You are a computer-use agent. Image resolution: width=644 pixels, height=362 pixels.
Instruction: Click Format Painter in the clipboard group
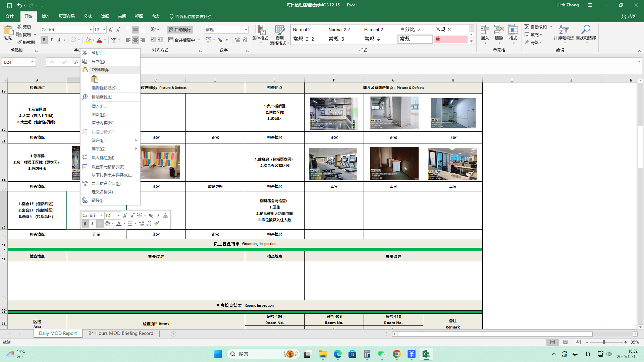click(x=26, y=42)
